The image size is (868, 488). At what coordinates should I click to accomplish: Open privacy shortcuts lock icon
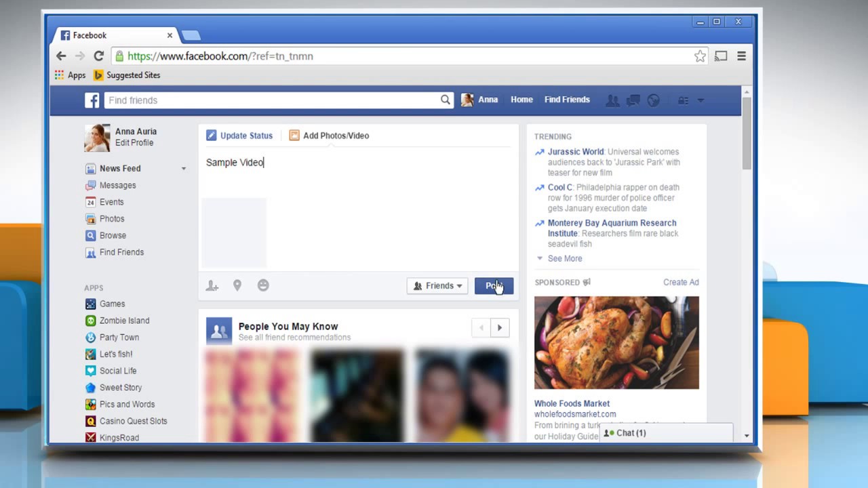tap(684, 100)
